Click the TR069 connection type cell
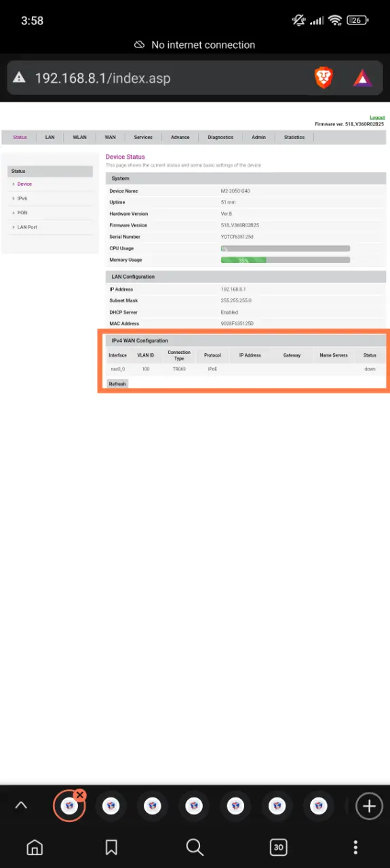The height and width of the screenshot is (868, 390). click(x=179, y=369)
